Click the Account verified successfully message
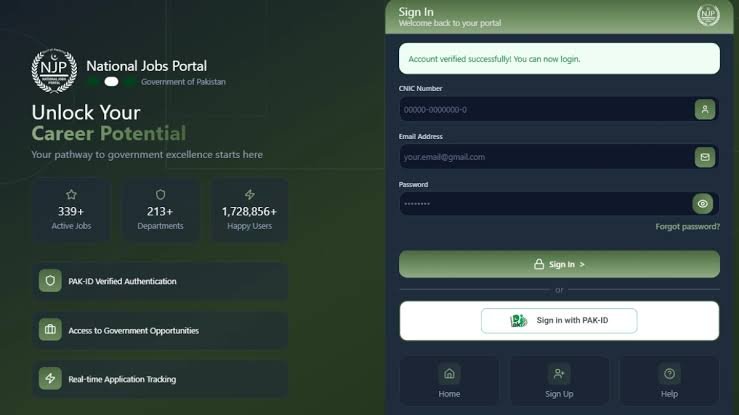This screenshot has height=415, width=739. [x=559, y=59]
